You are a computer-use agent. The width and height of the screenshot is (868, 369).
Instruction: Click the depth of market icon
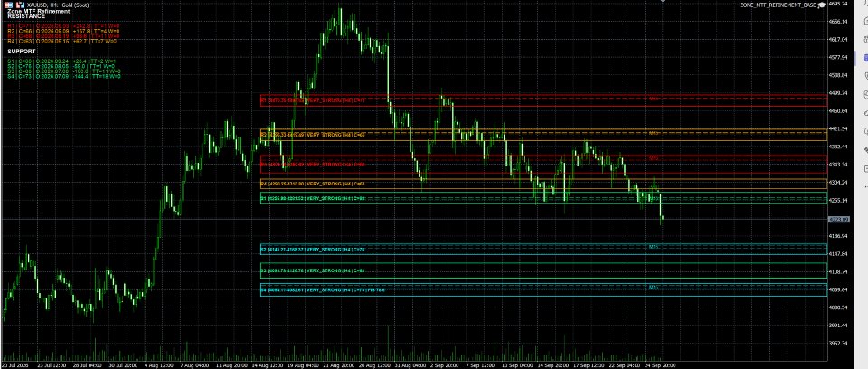[20, 5]
